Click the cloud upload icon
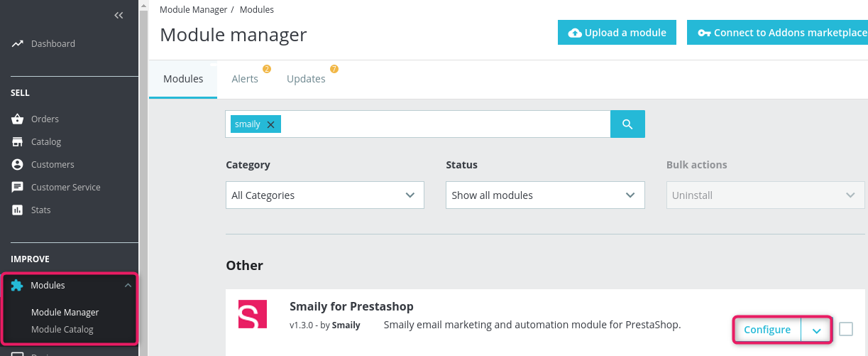Screen dimensions: 868x356 [575, 33]
